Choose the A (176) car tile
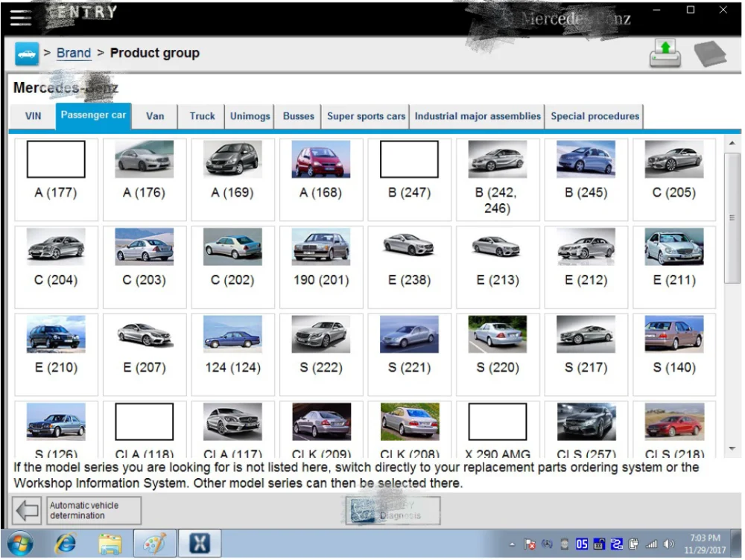Screen dimensions: 745x560 pyautogui.click(x=145, y=179)
